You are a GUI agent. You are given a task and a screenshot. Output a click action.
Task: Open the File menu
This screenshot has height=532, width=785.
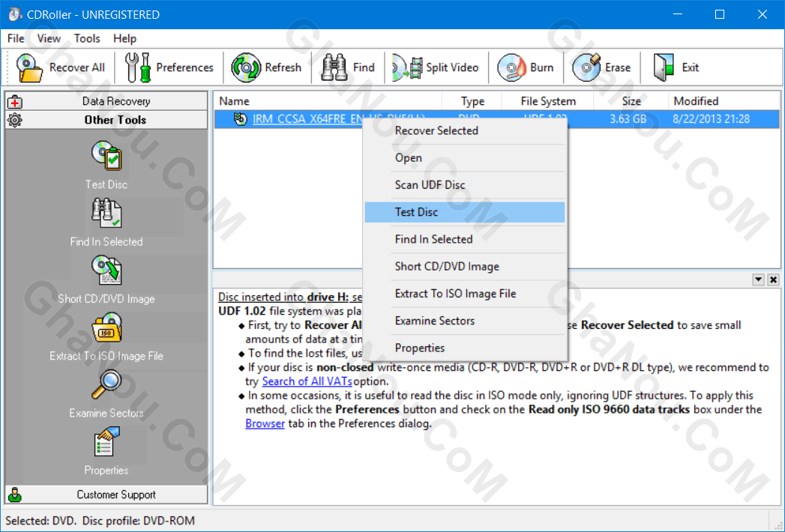point(16,38)
